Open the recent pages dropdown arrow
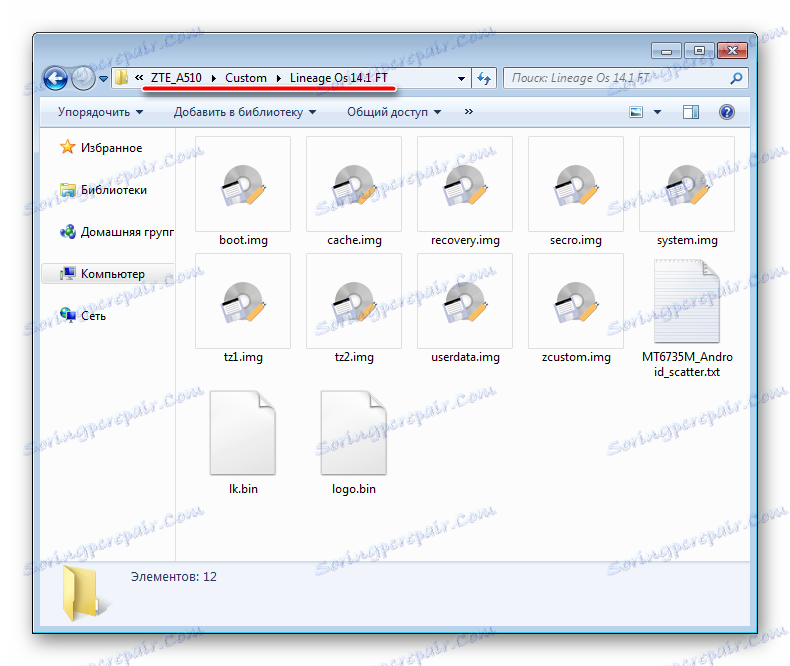This screenshot has width=790, height=666. coord(103,79)
